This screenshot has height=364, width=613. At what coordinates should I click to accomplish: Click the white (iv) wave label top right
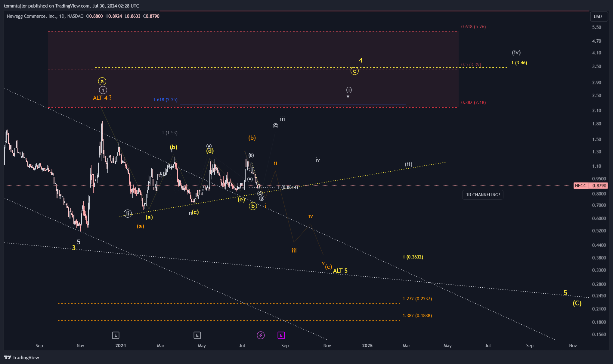[516, 53]
